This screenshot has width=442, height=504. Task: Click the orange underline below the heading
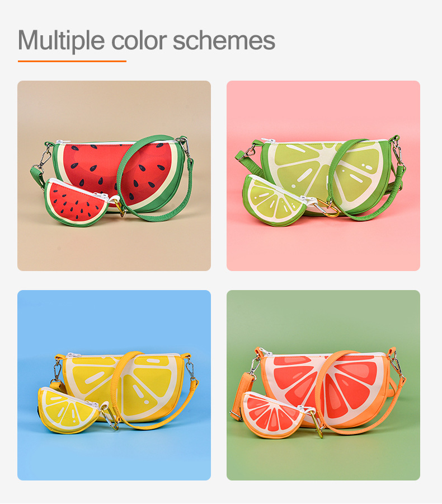(72, 61)
